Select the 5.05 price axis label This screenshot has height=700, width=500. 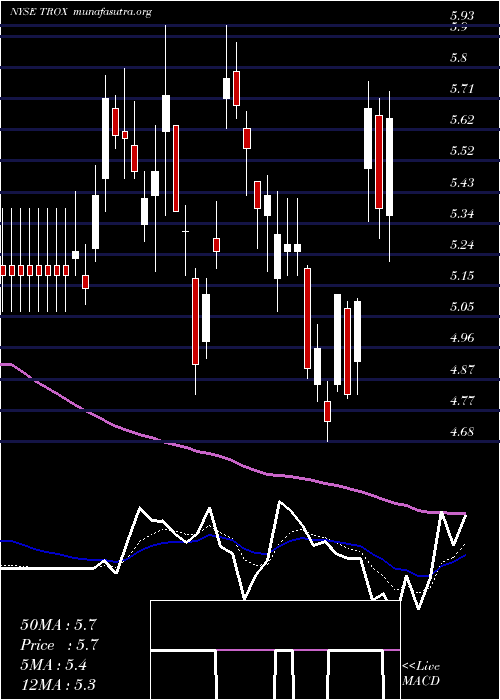pyautogui.click(x=462, y=307)
